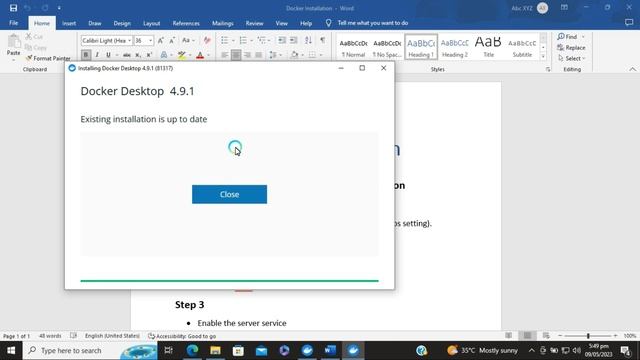The width and height of the screenshot is (640, 360).
Task: Expand the Styles gallery more arrow
Action: click(x=543, y=57)
